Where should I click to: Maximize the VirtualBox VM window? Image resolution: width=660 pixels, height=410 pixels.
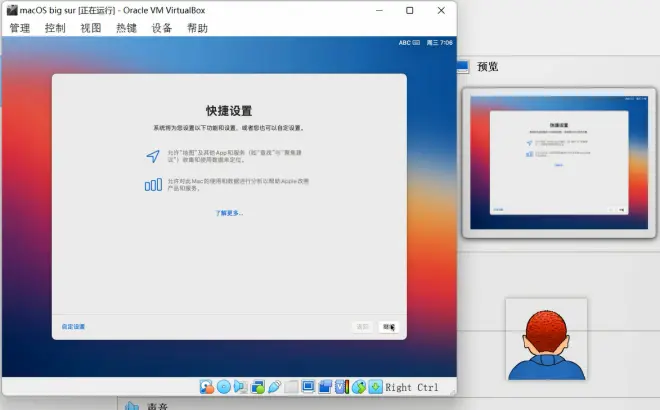pyautogui.click(x=410, y=11)
